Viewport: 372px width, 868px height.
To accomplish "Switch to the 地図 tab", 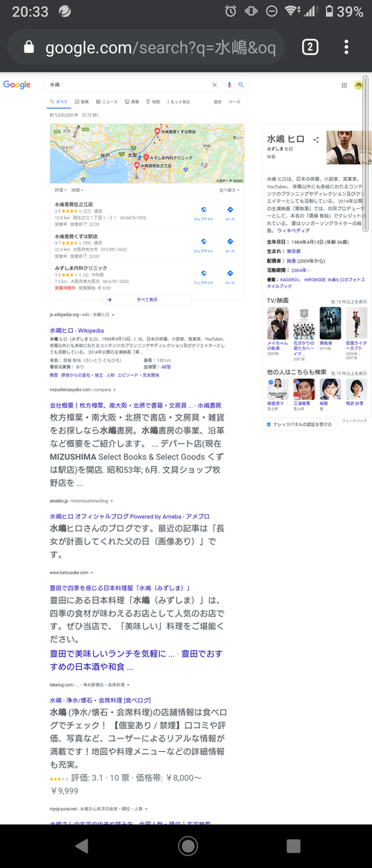I will click(x=153, y=102).
